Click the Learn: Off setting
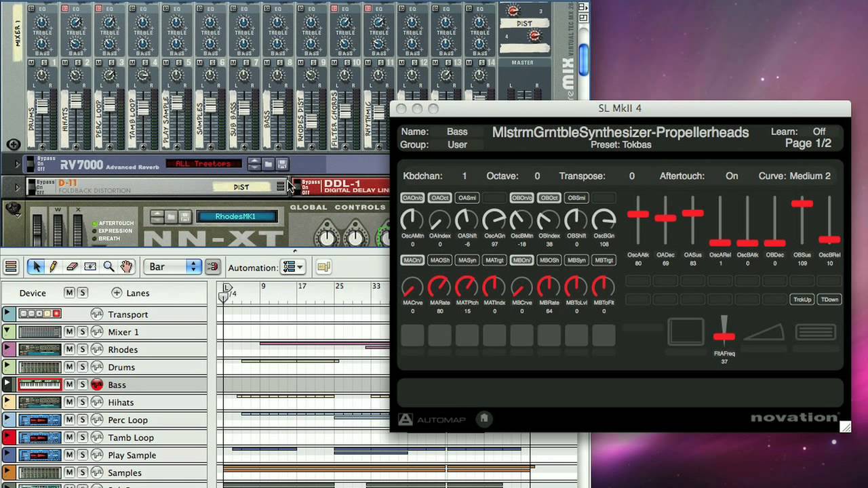 (x=798, y=131)
